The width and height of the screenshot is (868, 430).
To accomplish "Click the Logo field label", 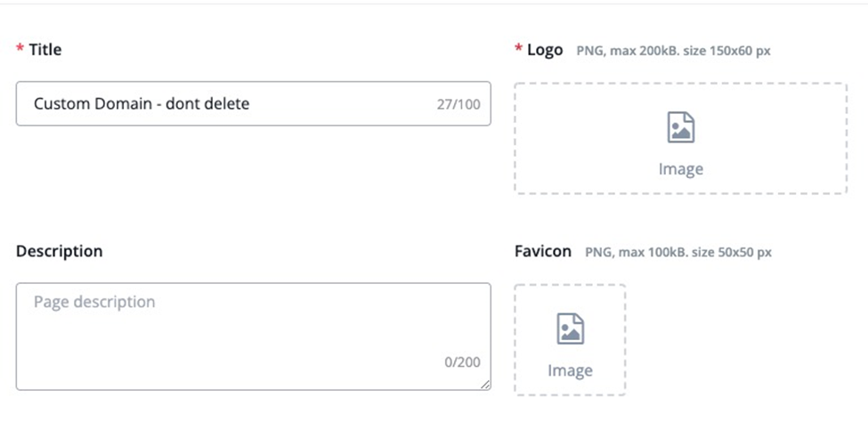I will [x=545, y=50].
